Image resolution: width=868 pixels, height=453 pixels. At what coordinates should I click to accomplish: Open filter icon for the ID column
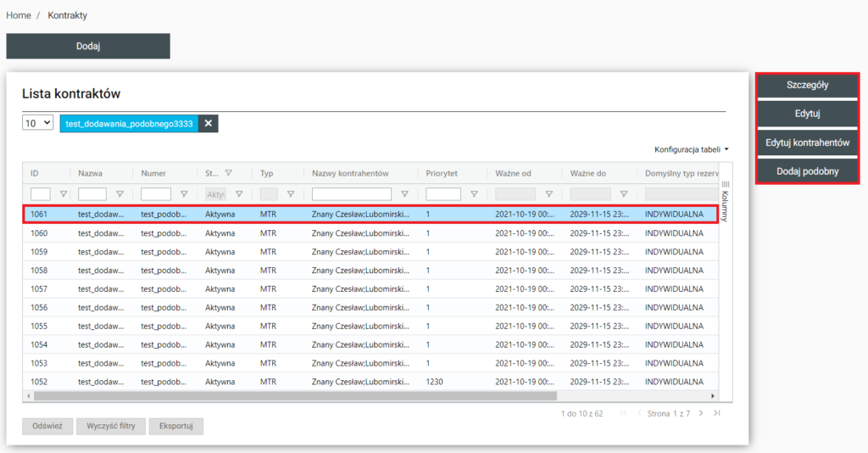point(63,194)
